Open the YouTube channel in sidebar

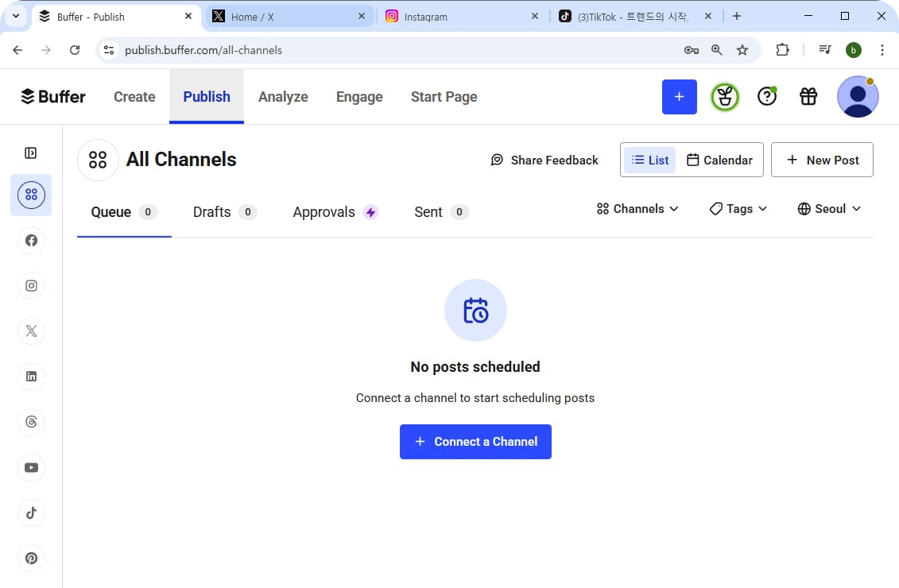click(31, 468)
